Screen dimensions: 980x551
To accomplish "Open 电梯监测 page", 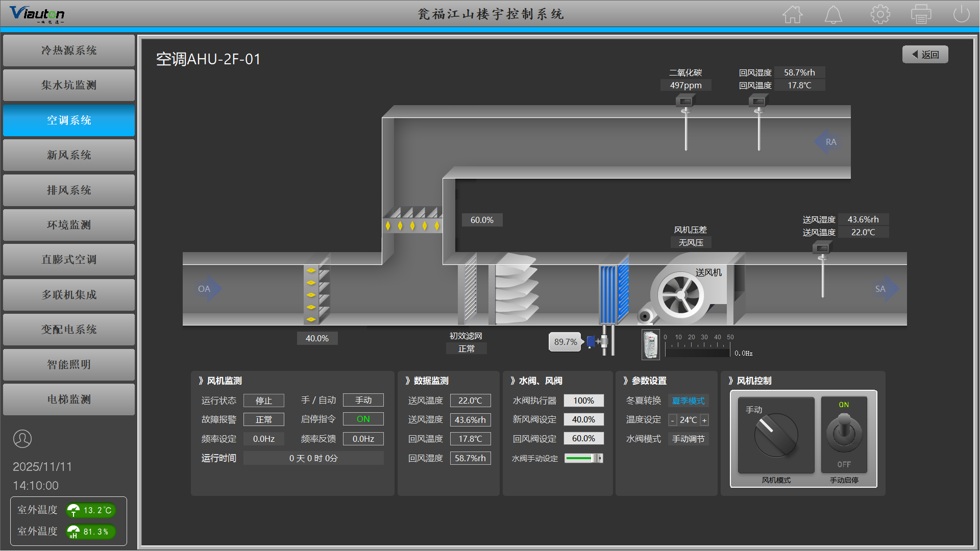I will (69, 399).
